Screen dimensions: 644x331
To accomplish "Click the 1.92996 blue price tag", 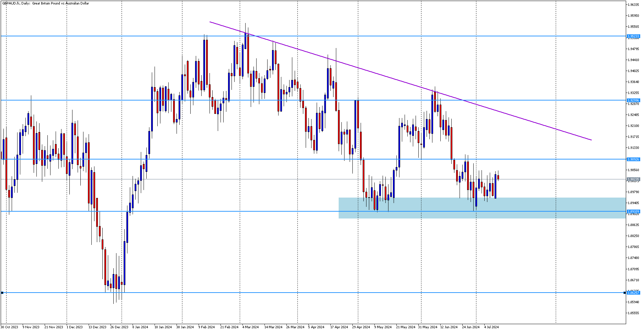I will tap(633, 101).
